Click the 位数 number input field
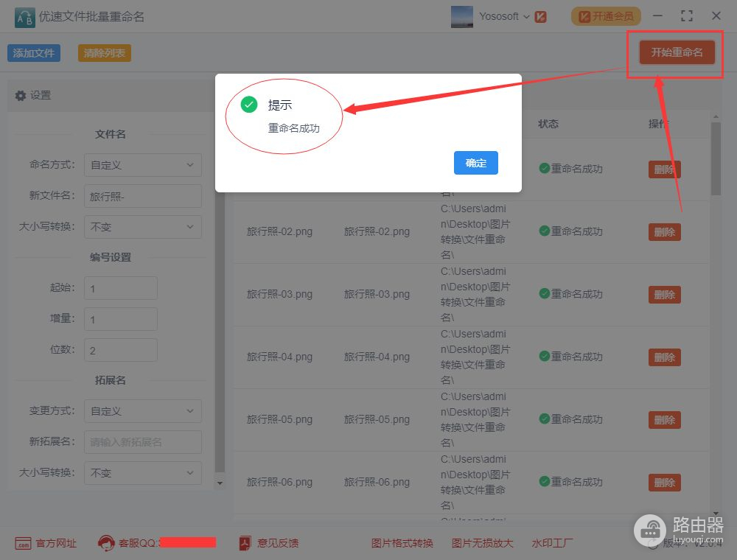The height and width of the screenshot is (560, 737). 121,350
